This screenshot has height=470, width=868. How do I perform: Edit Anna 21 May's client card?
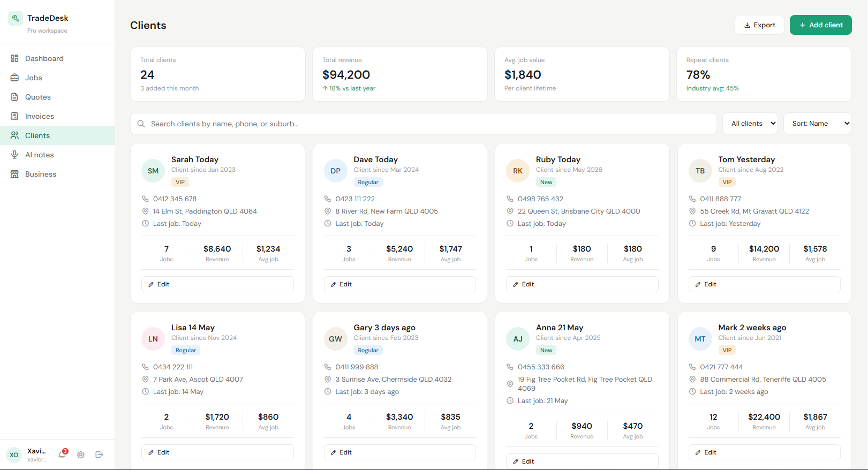(582, 461)
